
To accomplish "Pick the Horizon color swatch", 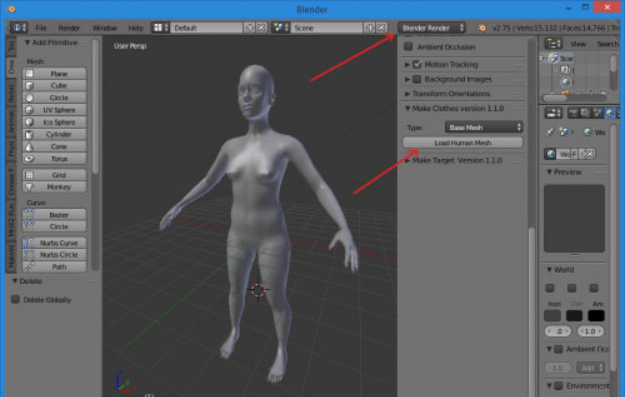I will click(552, 316).
